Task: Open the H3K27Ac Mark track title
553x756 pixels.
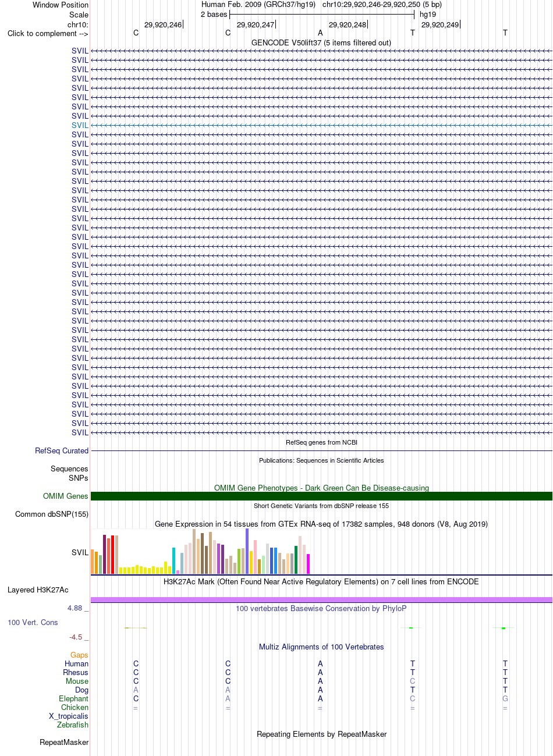Action: 321,582
